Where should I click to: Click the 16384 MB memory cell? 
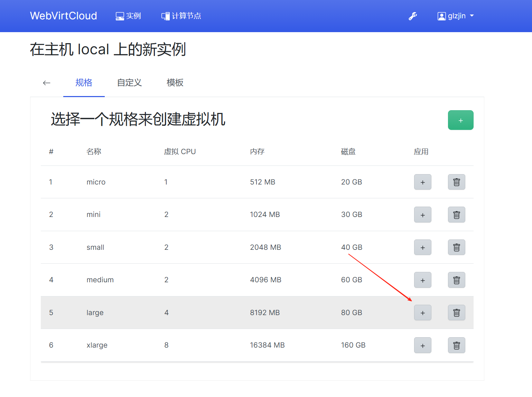pos(268,345)
